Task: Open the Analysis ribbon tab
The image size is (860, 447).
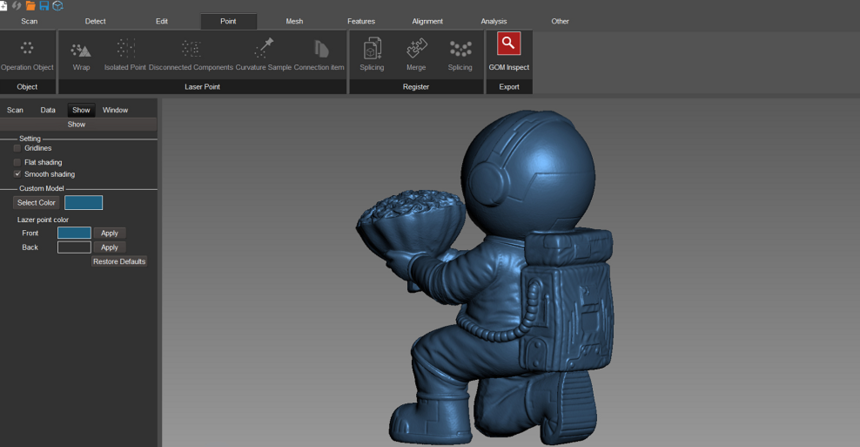Action: point(494,21)
